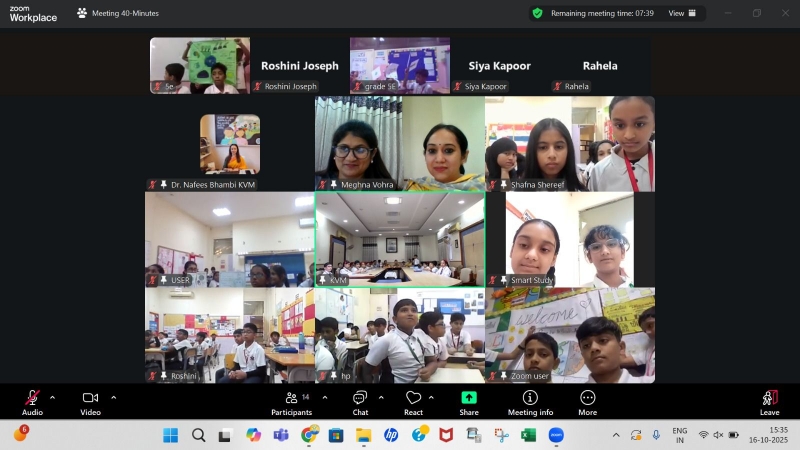Image resolution: width=800 pixels, height=450 pixels.
Task: Start screen sharing with green Share icon
Action: tap(469, 400)
